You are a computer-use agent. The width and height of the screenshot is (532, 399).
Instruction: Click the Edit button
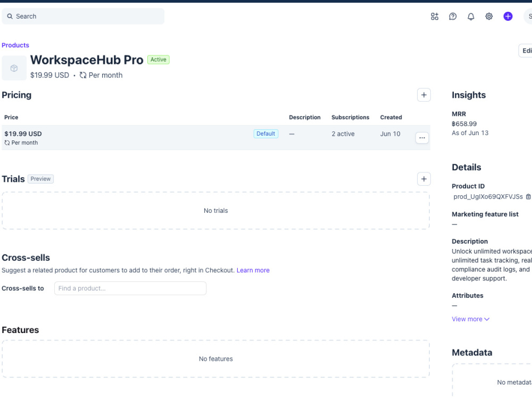click(526, 51)
